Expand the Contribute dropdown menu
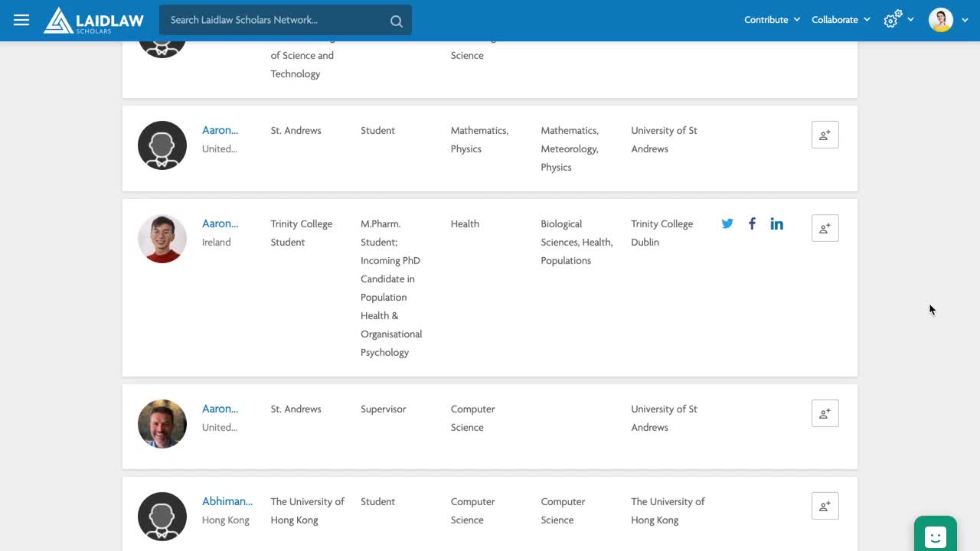The image size is (980, 551). (x=772, y=20)
